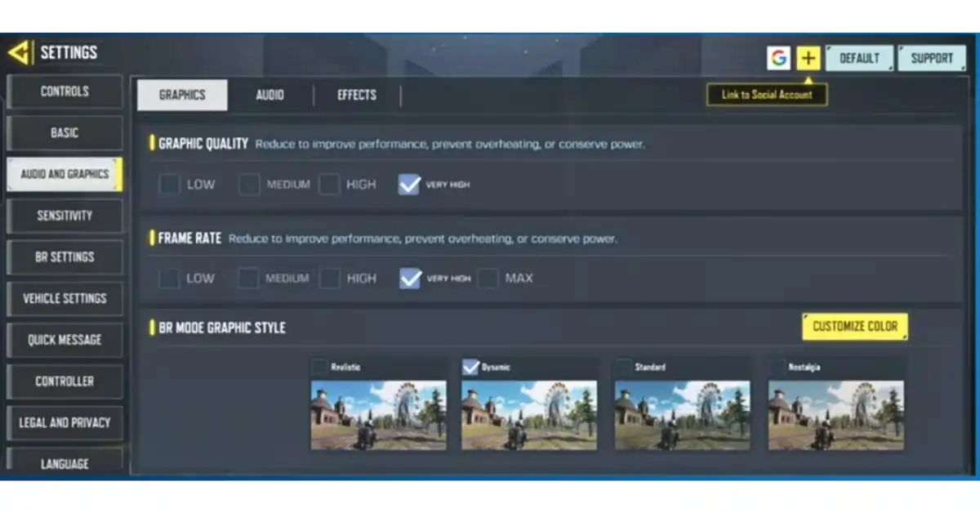Go back using the yellow arrow icon
Screen dimensions: 980x513
pyautogui.click(x=20, y=52)
